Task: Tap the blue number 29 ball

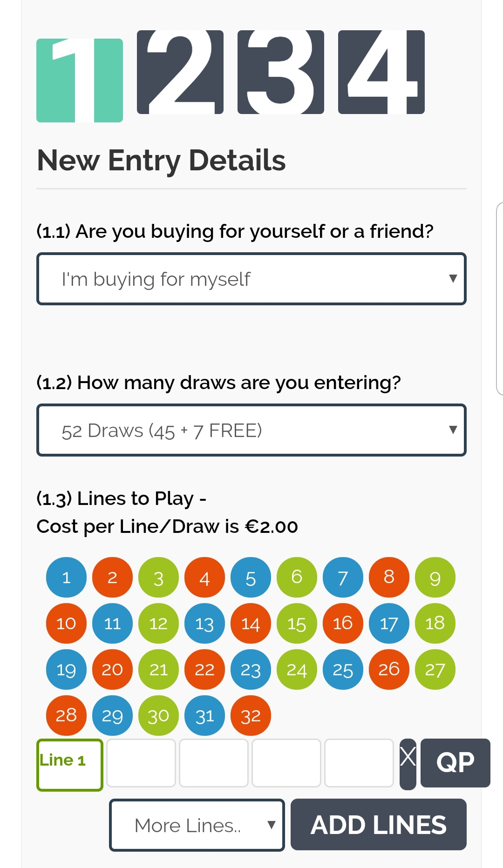Action: pos(112,715)
